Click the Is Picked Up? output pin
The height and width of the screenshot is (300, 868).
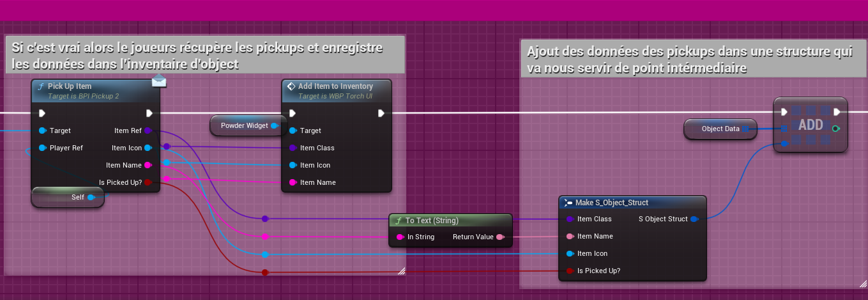click(148, 182)
